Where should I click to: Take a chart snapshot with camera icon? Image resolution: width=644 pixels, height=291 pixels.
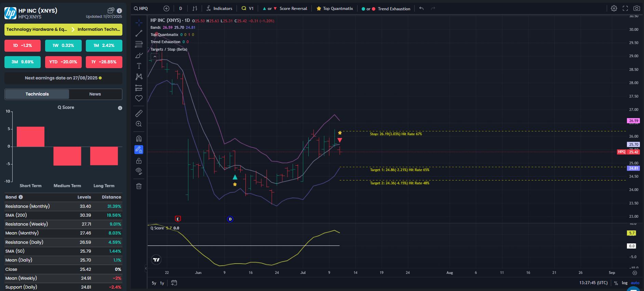pyautogui.click(x=636, y=9)
